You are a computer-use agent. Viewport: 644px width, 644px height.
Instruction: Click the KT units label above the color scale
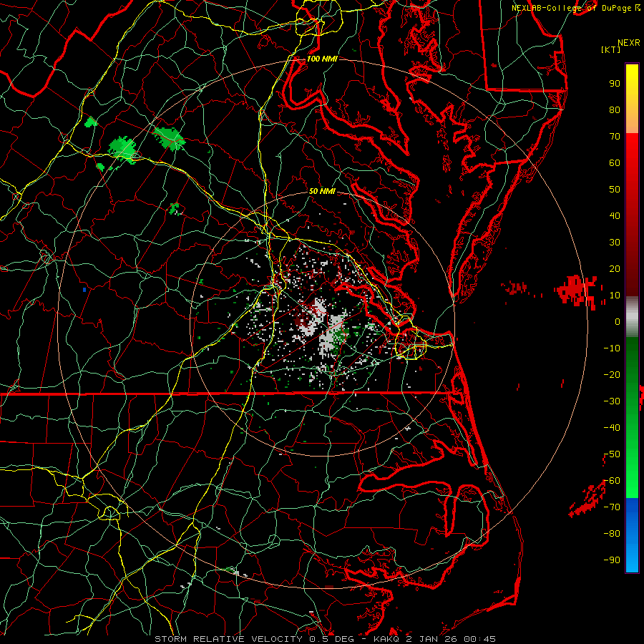(x=610, y=49)
